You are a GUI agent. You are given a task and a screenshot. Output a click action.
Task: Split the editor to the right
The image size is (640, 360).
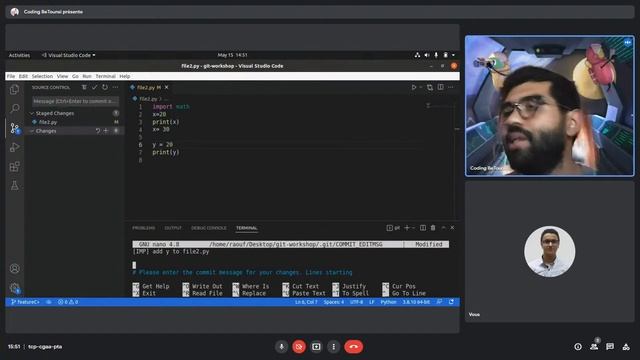click(441, 87)
